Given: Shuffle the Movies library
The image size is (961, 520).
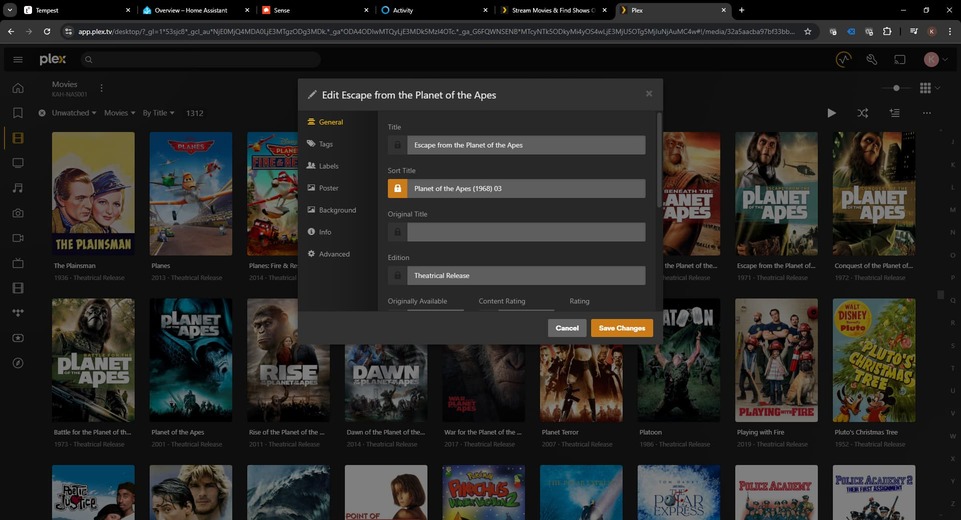Looking at the screenshot, I should [863, 113].
